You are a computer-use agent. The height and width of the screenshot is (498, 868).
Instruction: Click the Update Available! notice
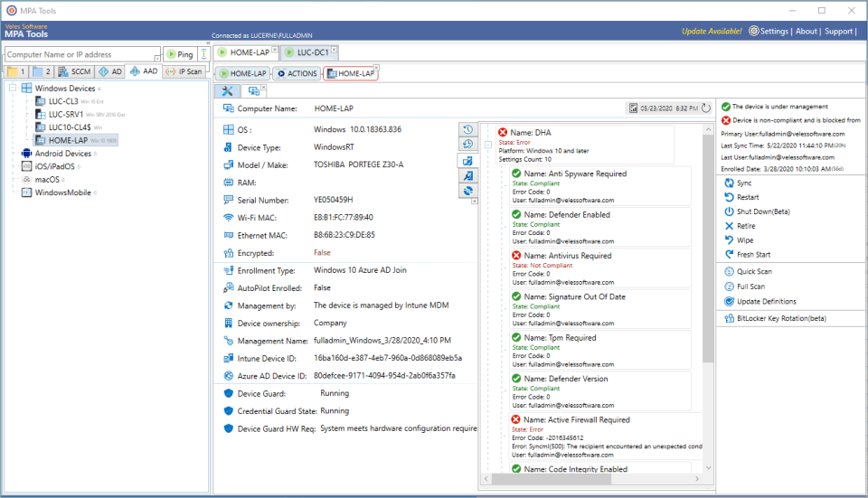pos(712,32)
